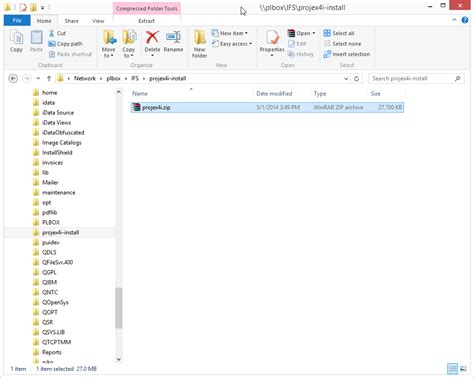Select the Reports folder
This screenshot has width=474, height=378.
pos(52,352)
